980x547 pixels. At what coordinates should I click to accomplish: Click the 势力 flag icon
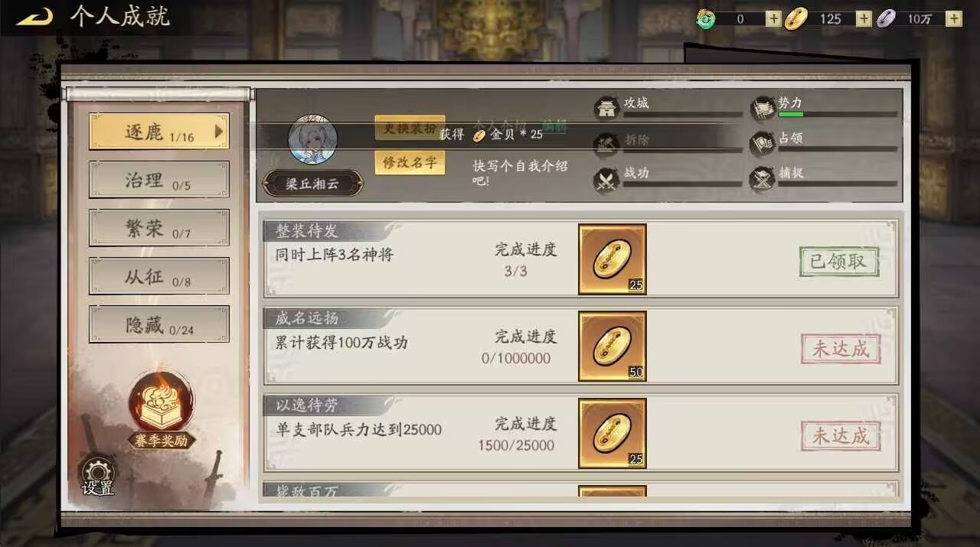click(x=763, y=108)
